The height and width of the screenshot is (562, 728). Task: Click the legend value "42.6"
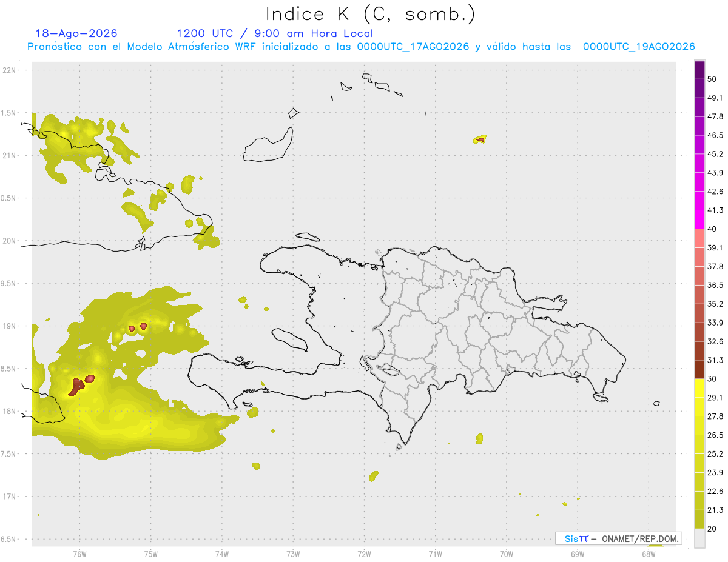715,192
